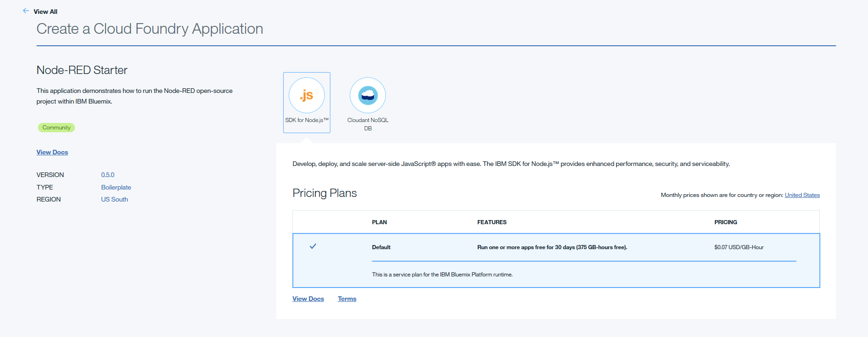Click the 'Run one or more apps free' feature text
Screen dimensions: 868x337
(x=552, y=247)
